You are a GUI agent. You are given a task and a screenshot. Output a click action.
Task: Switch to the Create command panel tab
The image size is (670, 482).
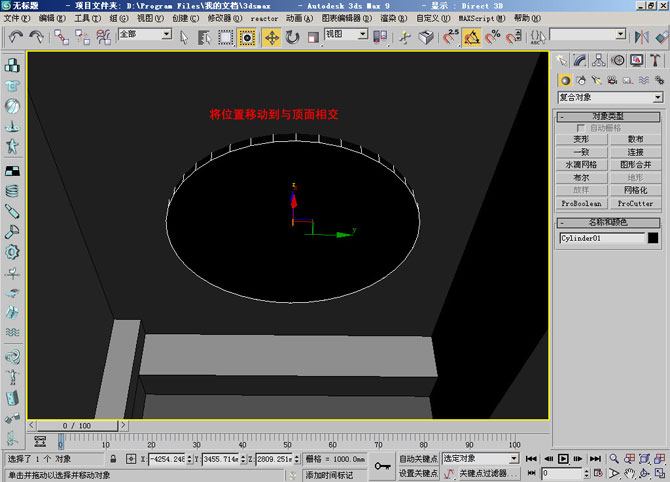561,60
